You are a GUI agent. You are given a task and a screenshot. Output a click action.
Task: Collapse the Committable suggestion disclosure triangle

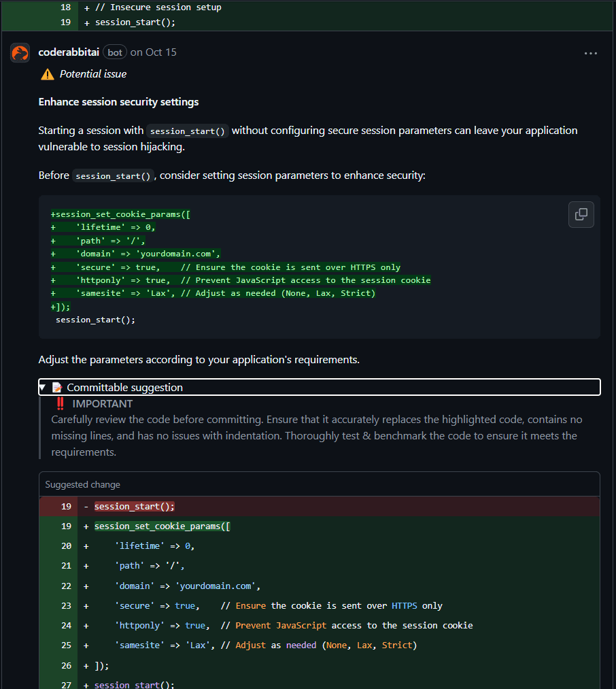pyautogui.click(x=43, y=388)
